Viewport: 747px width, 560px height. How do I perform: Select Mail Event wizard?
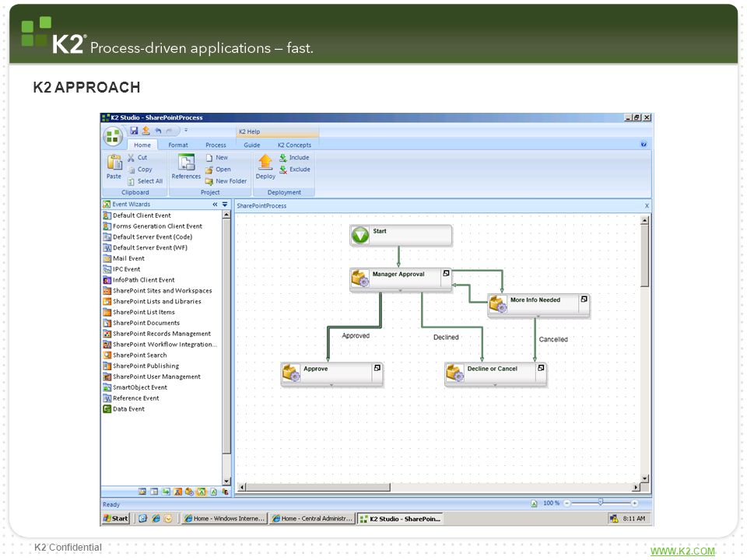point(124,258)
